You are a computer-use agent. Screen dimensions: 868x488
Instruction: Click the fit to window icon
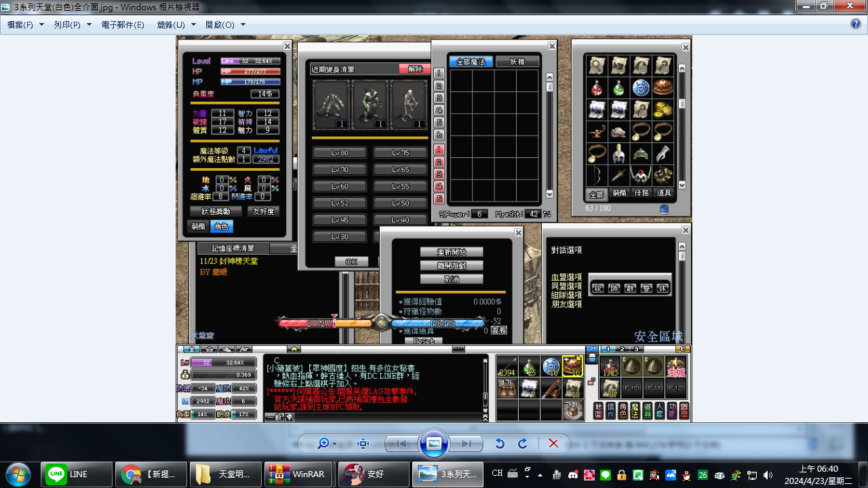tap(363, 443)
